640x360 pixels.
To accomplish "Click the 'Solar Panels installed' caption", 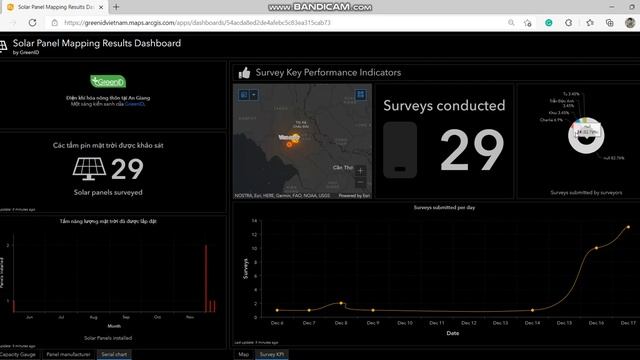I will point(108,338).
